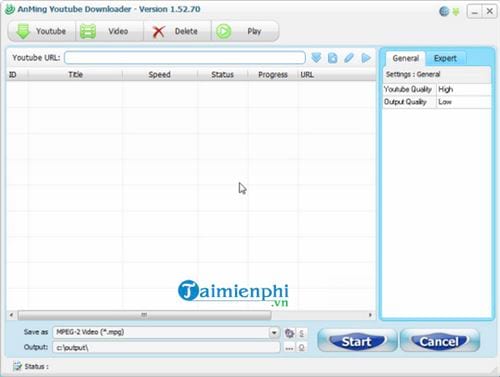
Task: Click the Output path field c:\output\
Action: [x=167, y=348]
